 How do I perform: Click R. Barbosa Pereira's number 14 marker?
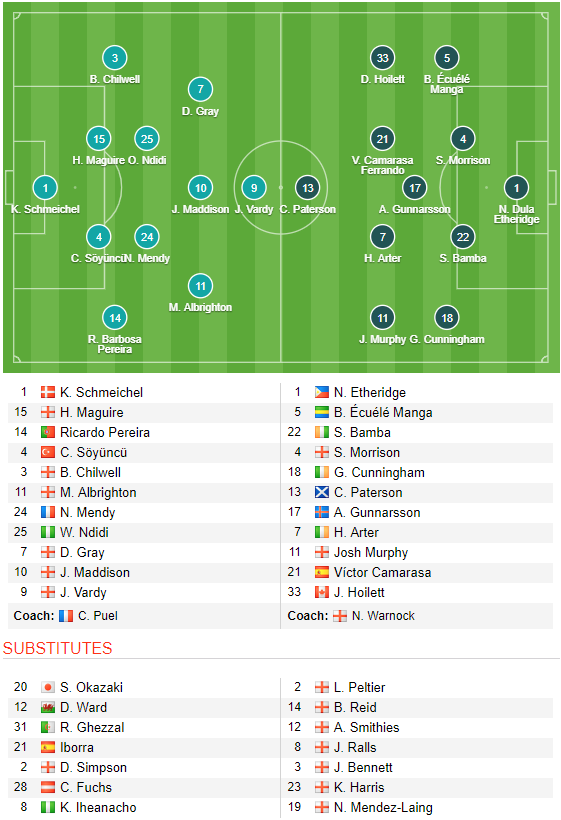tap(115, 318)
